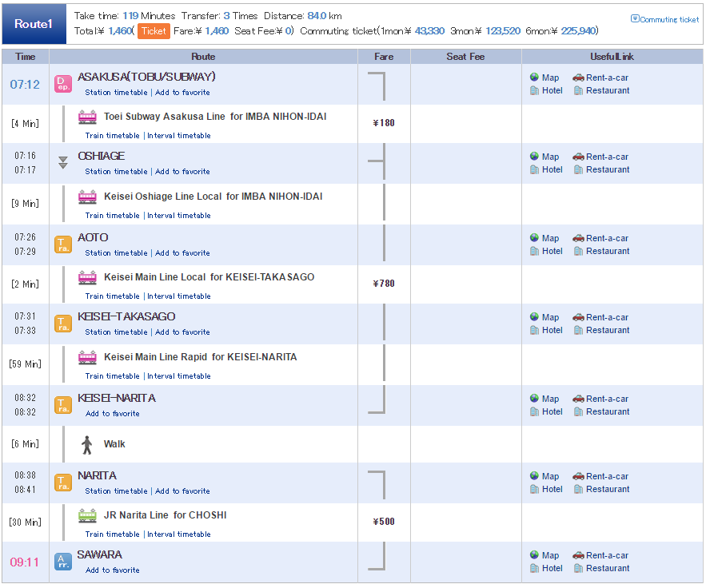Viewport: 710px width, 588px height.
Task: Click the 6-month commuting ticket price 225,940
Action: click(x=579, y=30)
